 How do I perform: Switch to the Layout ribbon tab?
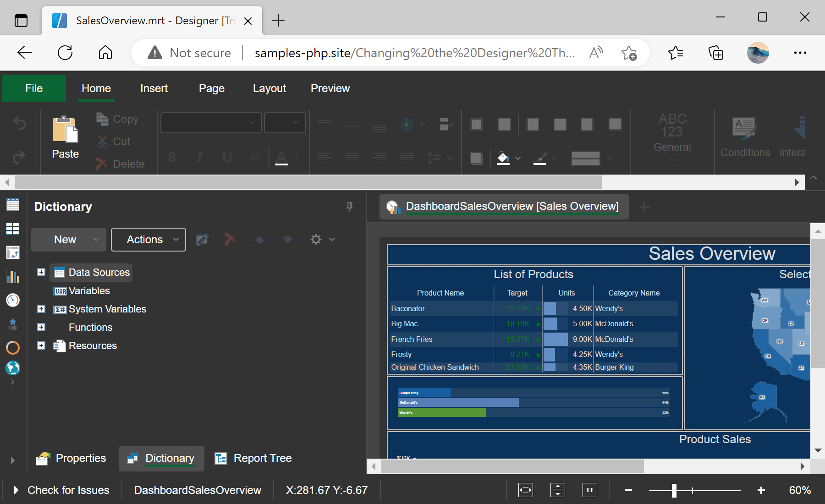pyautogui.click(x=269, y=88)
